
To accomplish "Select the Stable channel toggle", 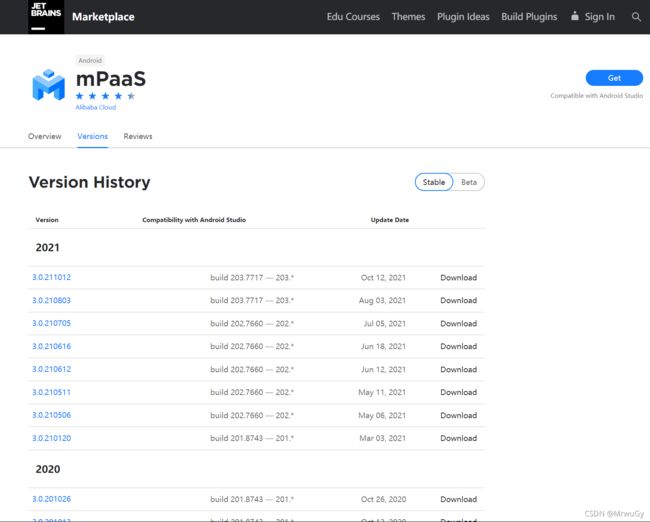I will pyautogui.click(x=434, y=182).
